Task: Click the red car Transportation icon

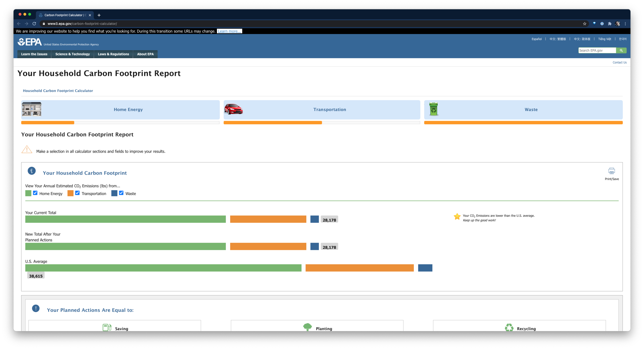Action: point(233,109)
